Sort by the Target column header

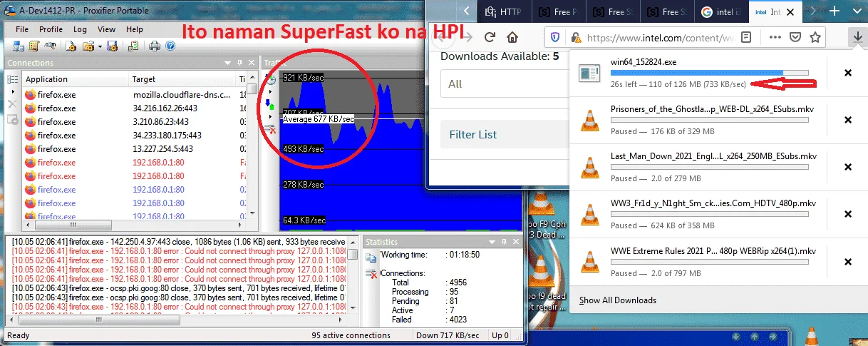point(182,79)
